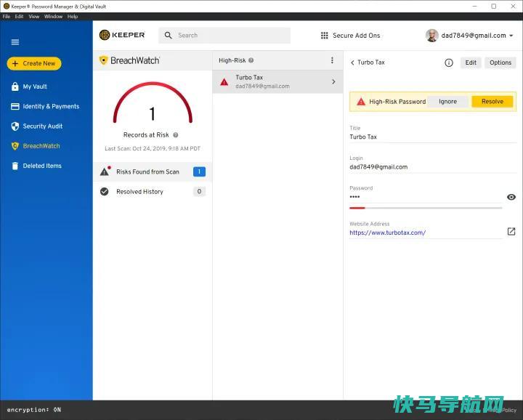Open the Options menu

click(500, 62)
